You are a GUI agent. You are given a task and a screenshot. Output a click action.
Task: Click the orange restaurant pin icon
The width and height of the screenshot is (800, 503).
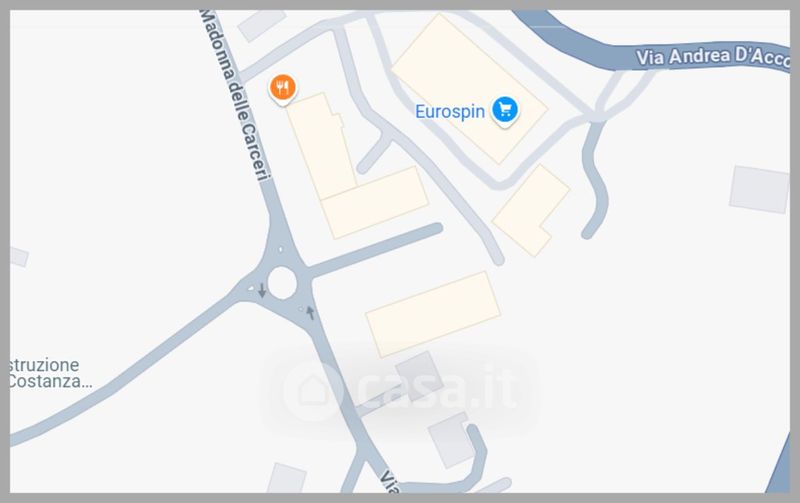click(x=283, y=89)
